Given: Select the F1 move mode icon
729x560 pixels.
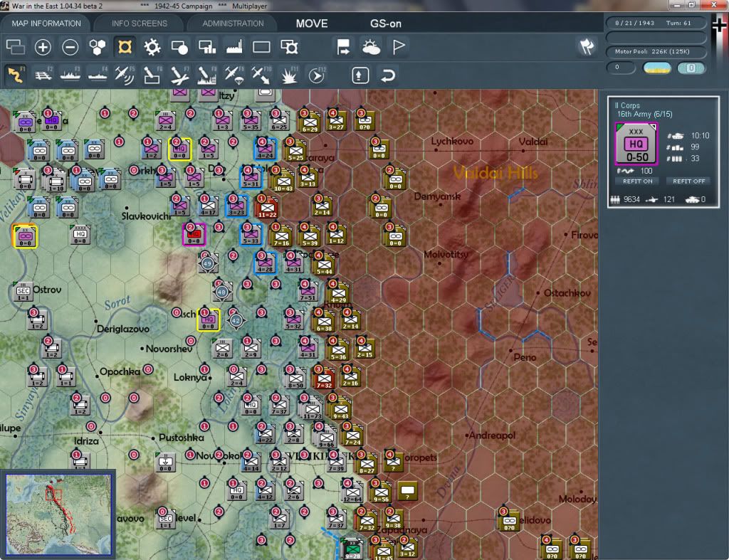Looking at the screenshot, I should [16, 75].
